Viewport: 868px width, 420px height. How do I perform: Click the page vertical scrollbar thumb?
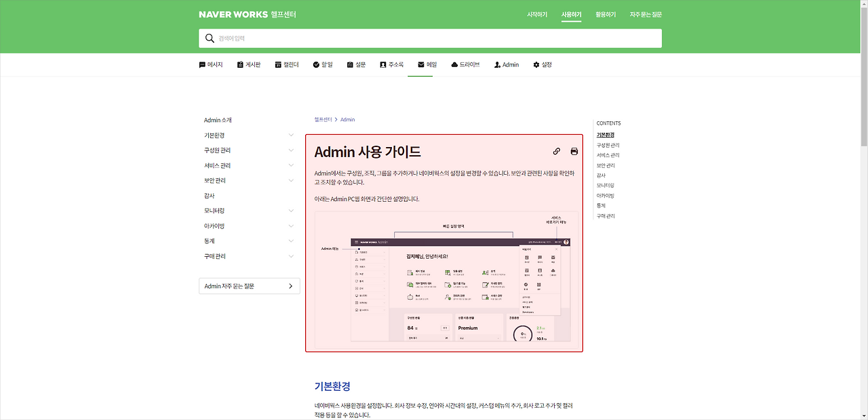[863, 78]
